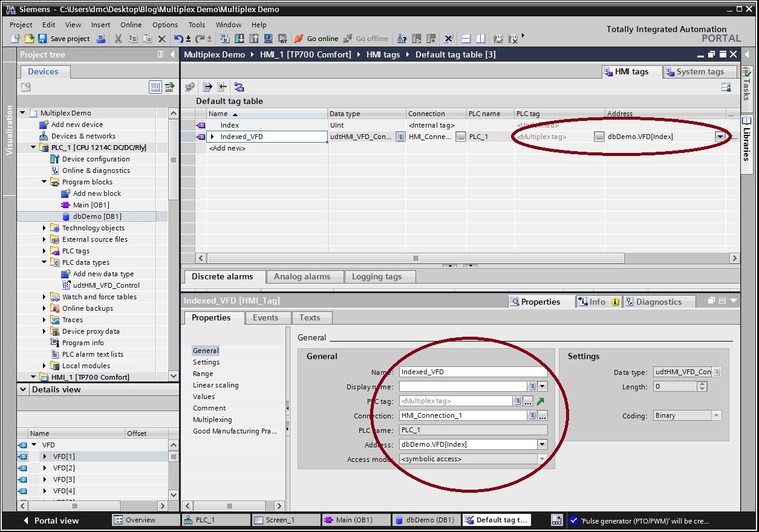This screenshot has width=759, height=532.
Task: Click <Add new> row in tag table
Action: point(227,148)
